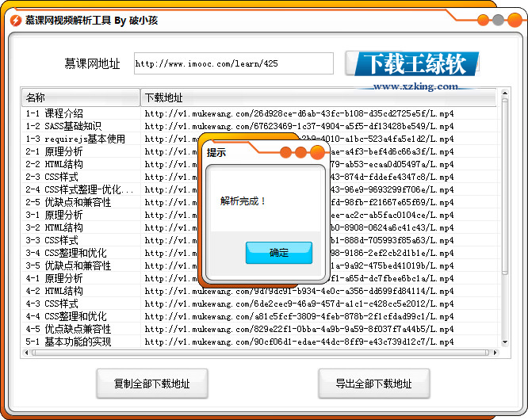This screenshot has width=528, height=420.
Task: Select the row "4-5 优点缺点兼容性"
Action: pyautogui.click(x=259, y=329)
